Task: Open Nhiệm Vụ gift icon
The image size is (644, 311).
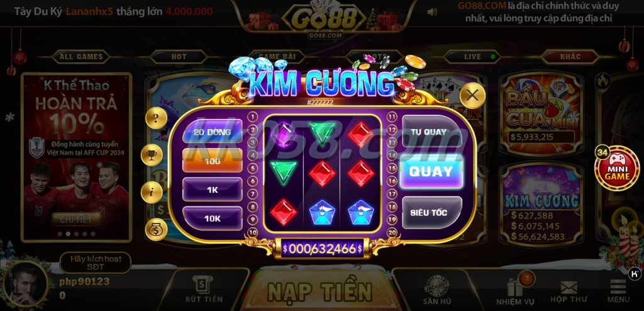Action: coord(516,290)
